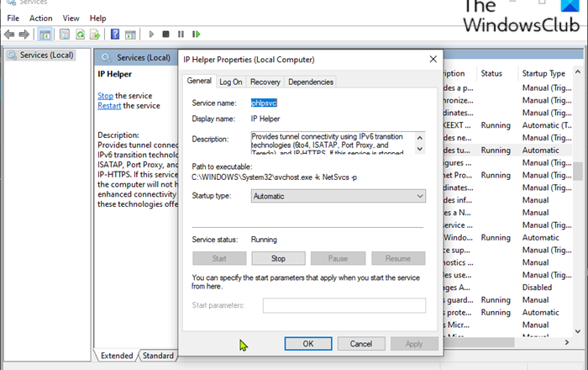The image size is (588, 370).
Task: Click the disabled Start button
Action: point(219,258)
